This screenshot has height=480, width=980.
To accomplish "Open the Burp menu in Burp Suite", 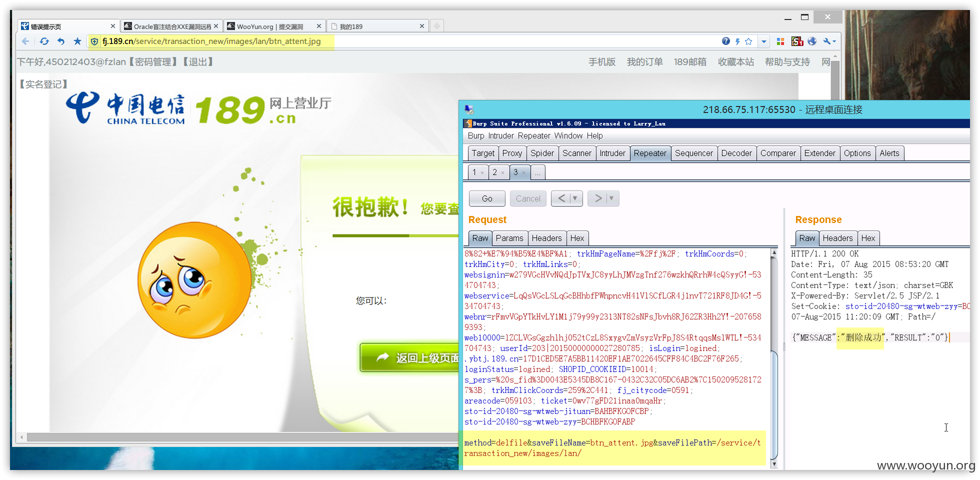I will tap(476, 135).
